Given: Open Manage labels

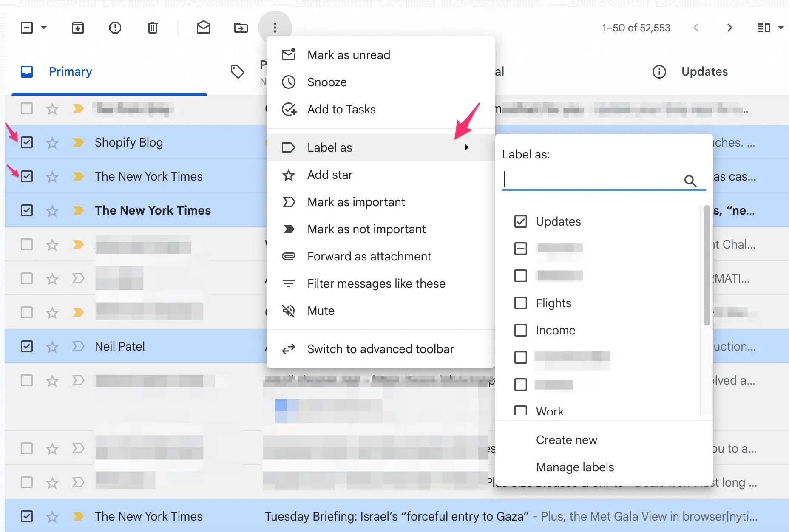Looking at the screenshot, I should [575, 467].
